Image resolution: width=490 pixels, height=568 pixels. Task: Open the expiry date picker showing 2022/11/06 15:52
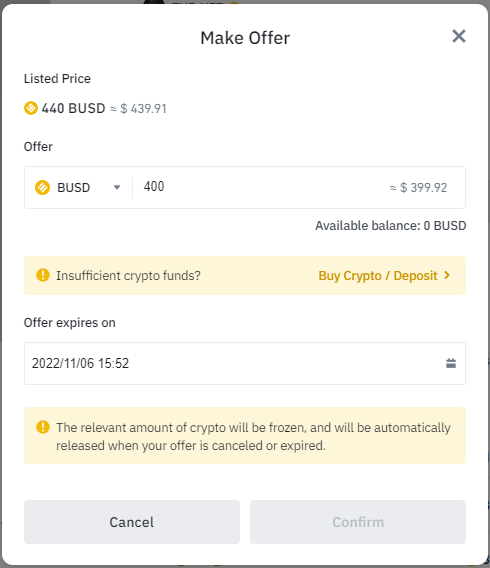click(x=245, y=363)
